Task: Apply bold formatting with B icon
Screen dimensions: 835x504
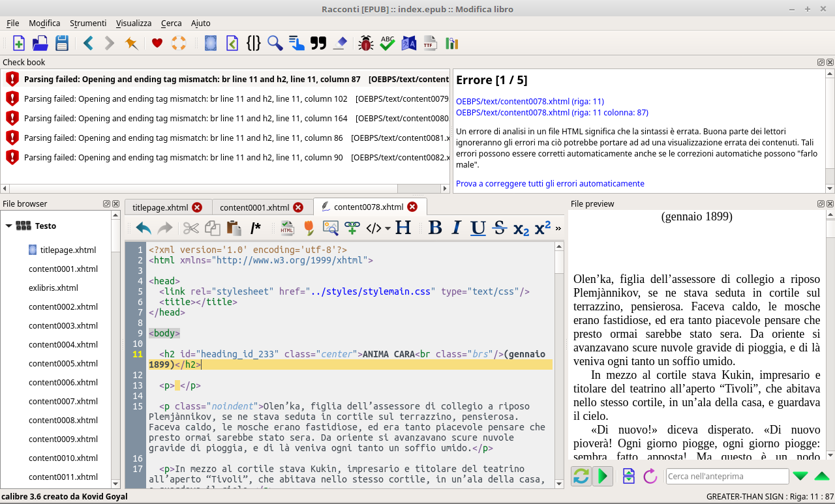Action: [435, 228]
